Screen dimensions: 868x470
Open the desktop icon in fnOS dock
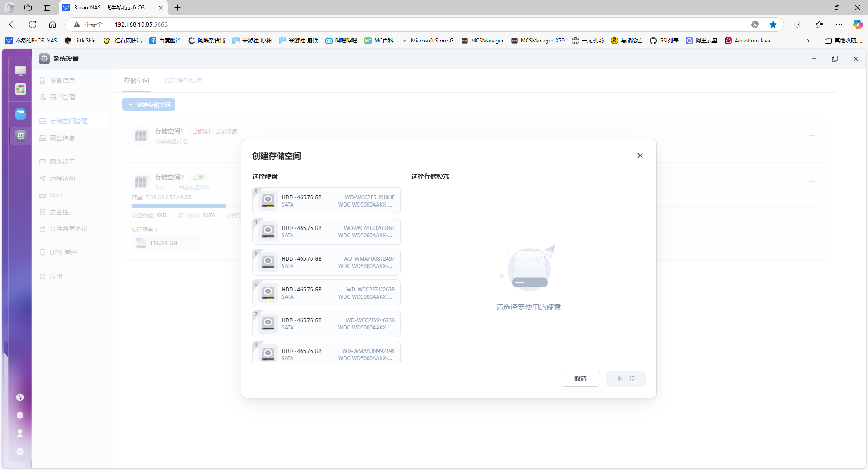click(20, 70)
